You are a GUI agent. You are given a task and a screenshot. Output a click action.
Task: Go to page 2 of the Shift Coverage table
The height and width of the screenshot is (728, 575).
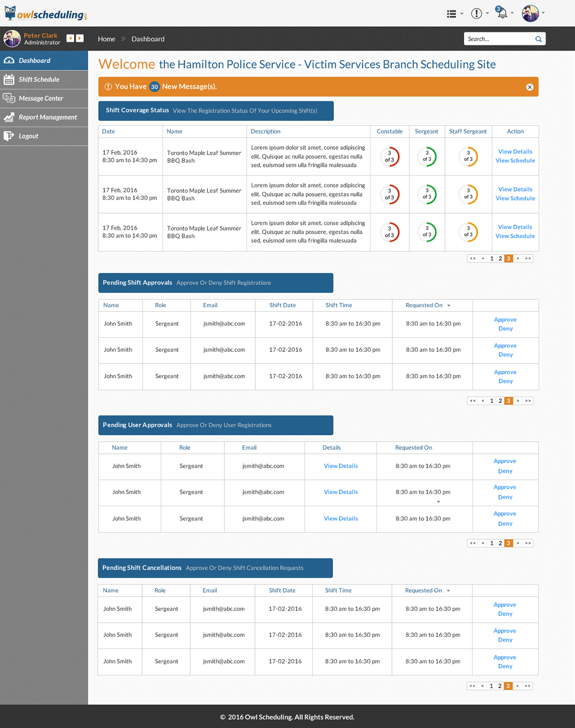click(500, 259)
